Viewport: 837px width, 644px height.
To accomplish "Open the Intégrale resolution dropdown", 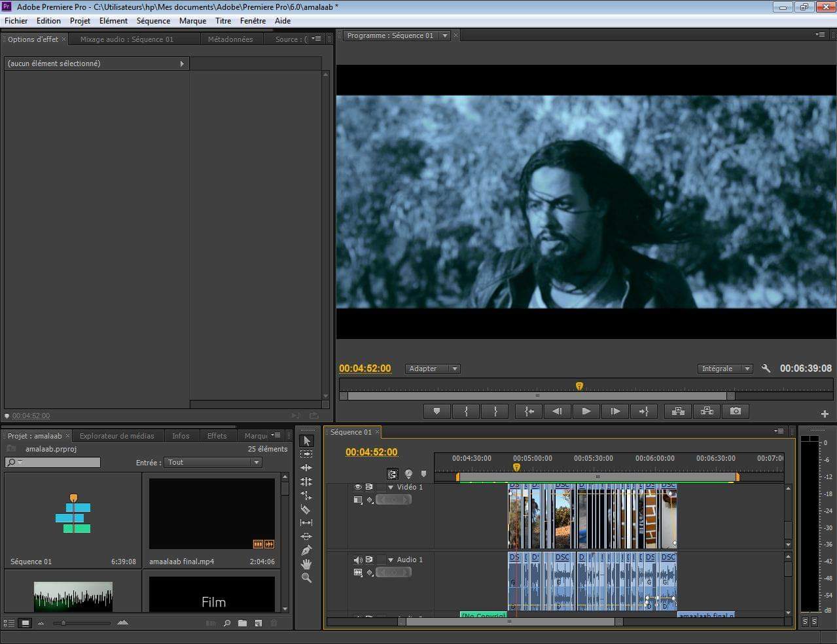I will click(725, 368).
